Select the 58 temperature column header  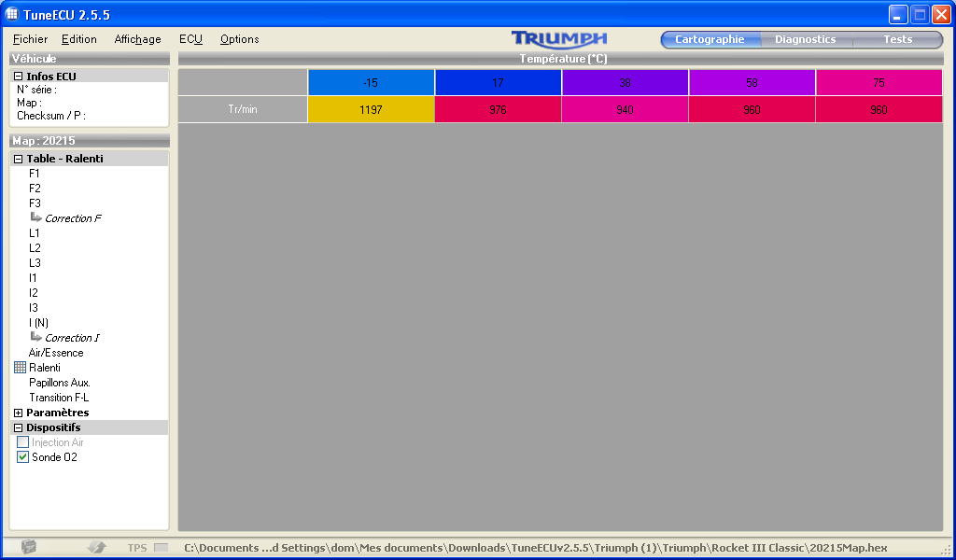click(x=752, y=82)
